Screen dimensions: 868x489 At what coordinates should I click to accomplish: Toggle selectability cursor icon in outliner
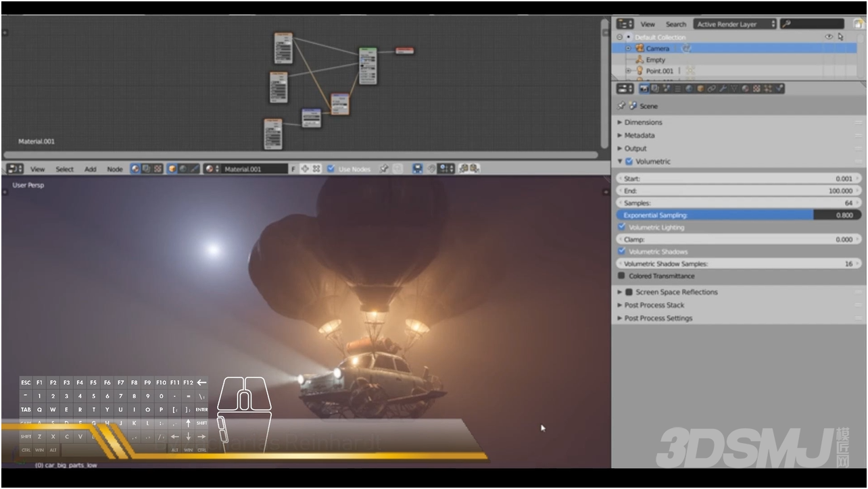coord(841,37)
